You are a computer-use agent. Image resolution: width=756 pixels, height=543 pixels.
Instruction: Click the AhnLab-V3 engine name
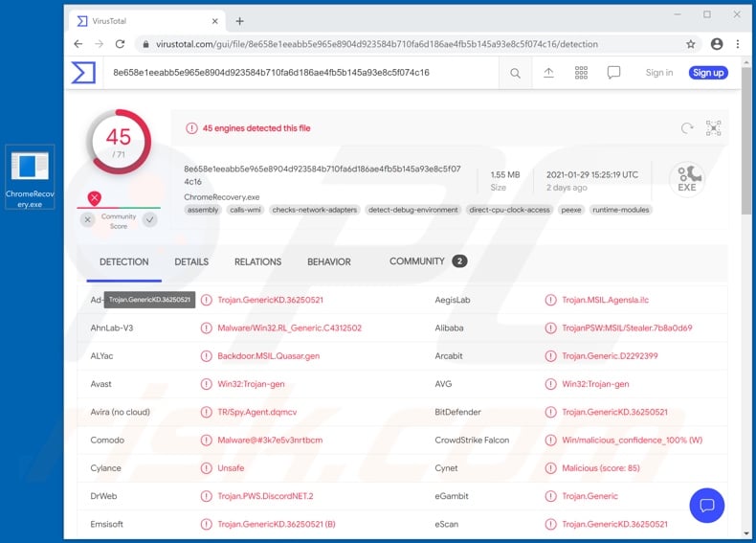[x=111, y=328]
